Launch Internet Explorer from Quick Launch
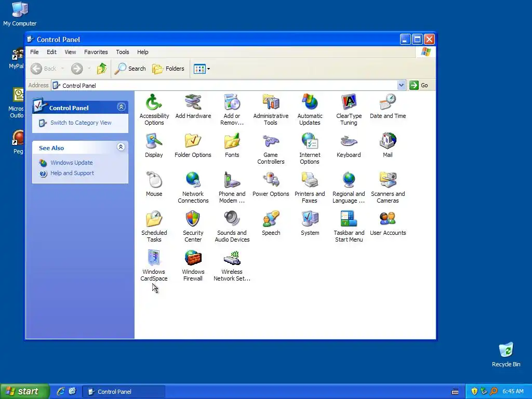The image size is (532, 399). 61,391
